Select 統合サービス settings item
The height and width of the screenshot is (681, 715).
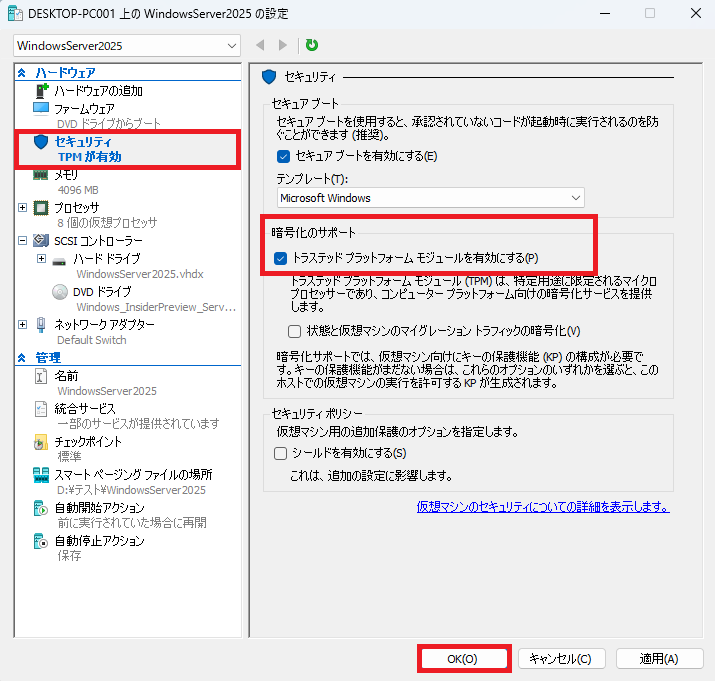click(85, 409)
